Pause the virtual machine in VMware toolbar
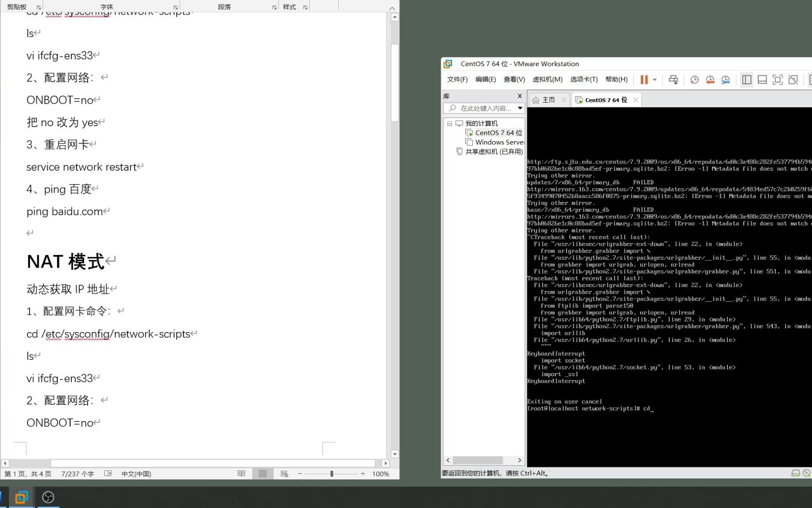812x508 pixels. tap(644, 79)
